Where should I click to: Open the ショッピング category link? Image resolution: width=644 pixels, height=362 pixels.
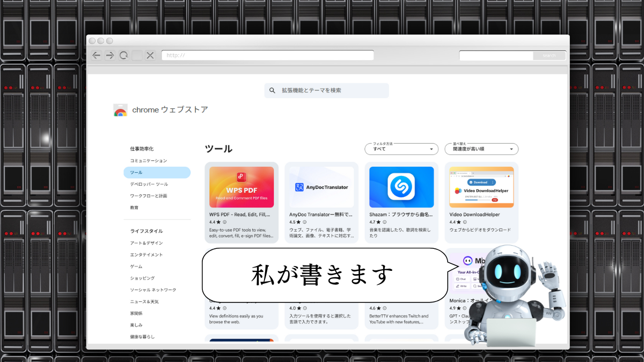click(142, 278)
